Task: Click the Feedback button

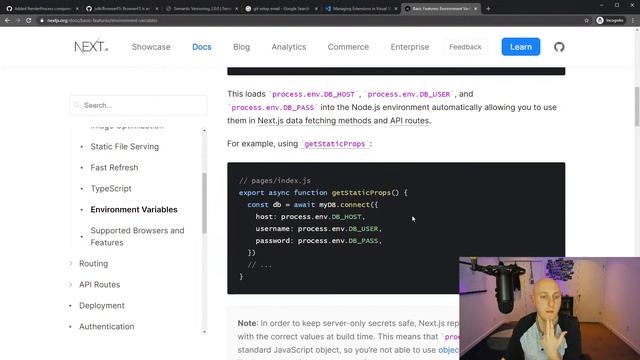Action: tap(465, 47)
